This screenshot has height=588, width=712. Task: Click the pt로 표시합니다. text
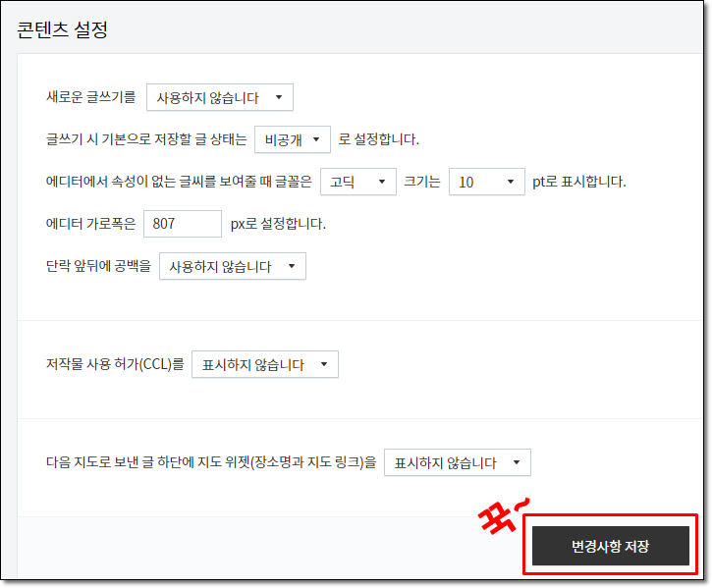pos(579,182)
